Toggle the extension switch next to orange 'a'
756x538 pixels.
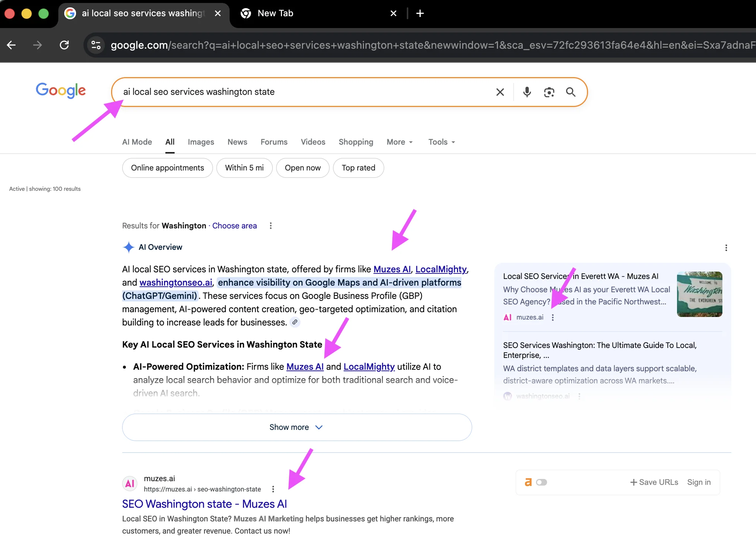tap(541, 482)
